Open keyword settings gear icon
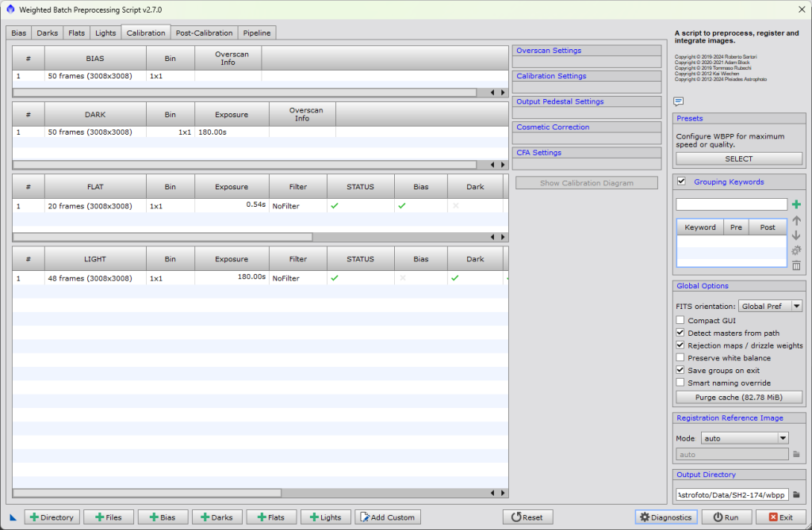 [796, 250]
